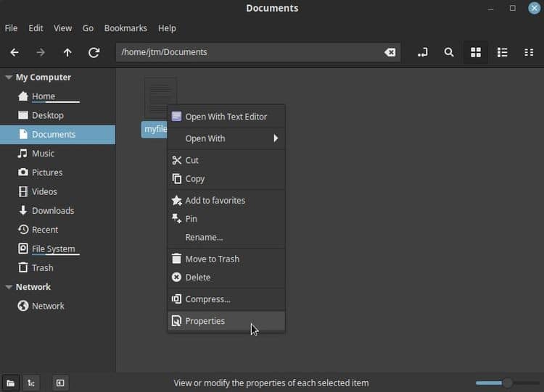Open Home in the sidebar

click(x=57, y=96)
